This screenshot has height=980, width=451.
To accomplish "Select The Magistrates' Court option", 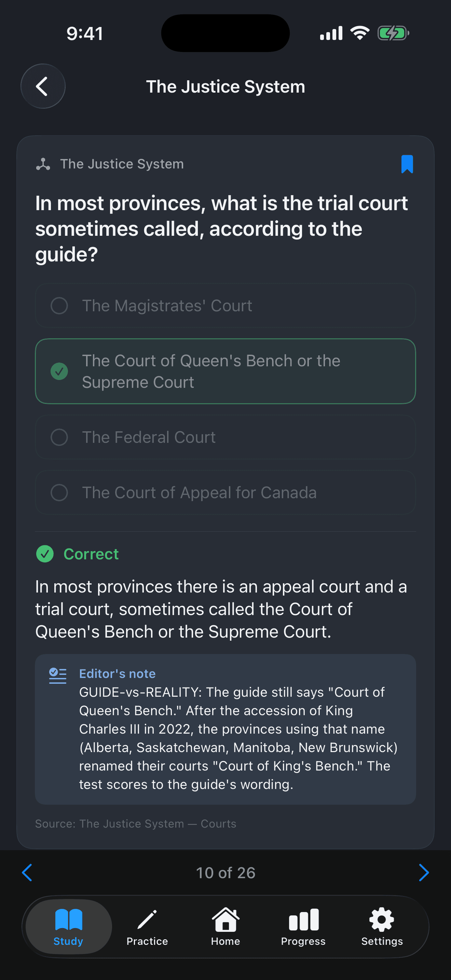I will [225, 305].
